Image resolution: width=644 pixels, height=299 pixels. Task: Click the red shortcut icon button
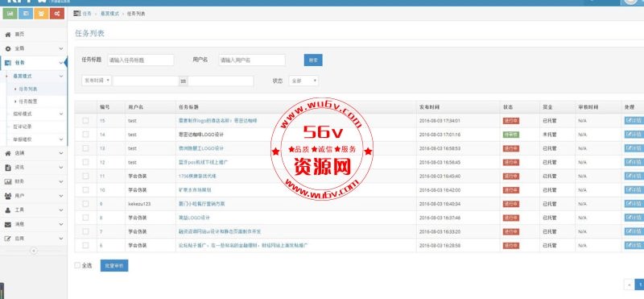(x=56, y=14)
